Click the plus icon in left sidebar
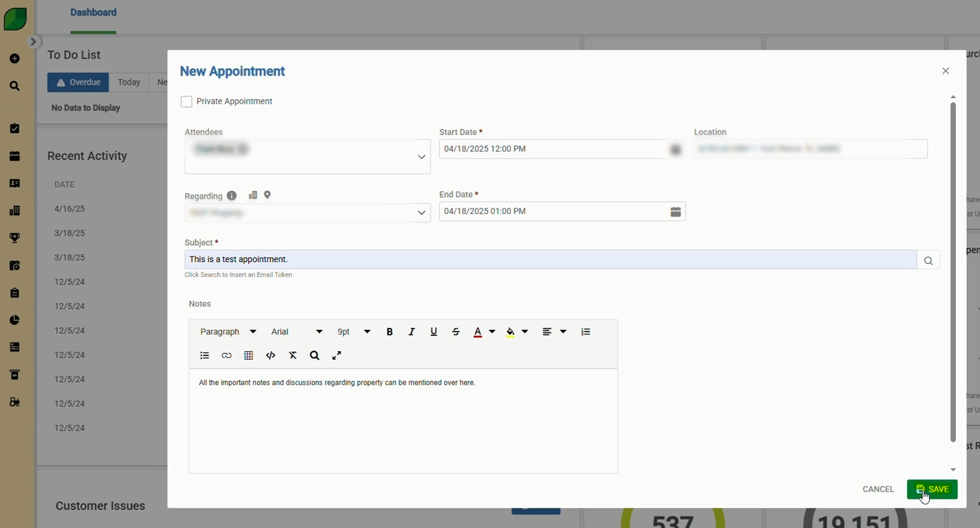The height and width of the screenshot is (528, 980). 15,59
